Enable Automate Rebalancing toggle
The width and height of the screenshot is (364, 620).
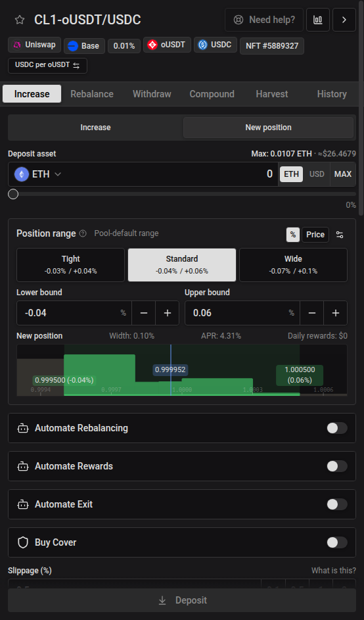[x=336, y=428]
